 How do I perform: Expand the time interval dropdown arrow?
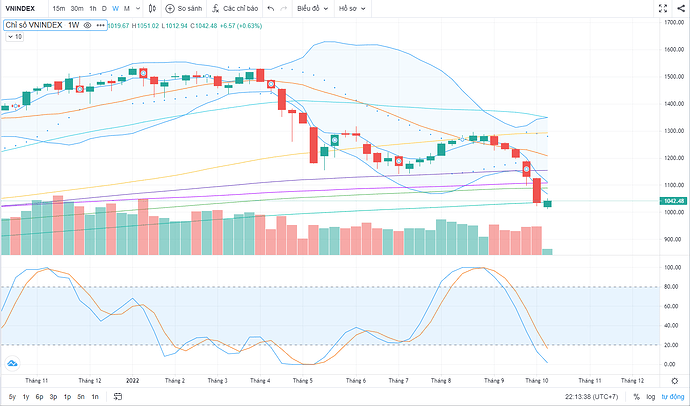(x=138, y=8)
